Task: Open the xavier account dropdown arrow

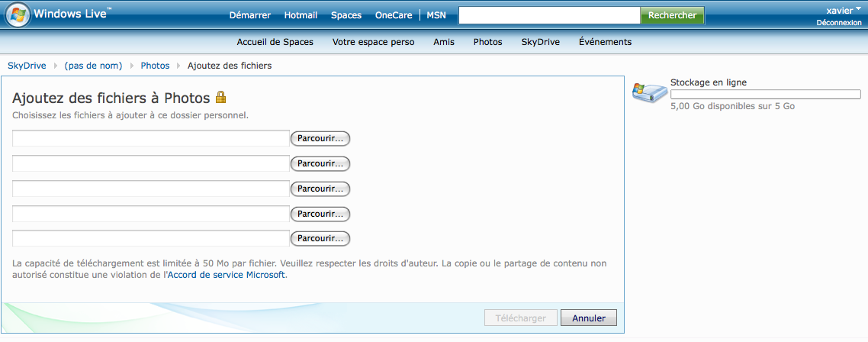Action: tap(858, 9)
